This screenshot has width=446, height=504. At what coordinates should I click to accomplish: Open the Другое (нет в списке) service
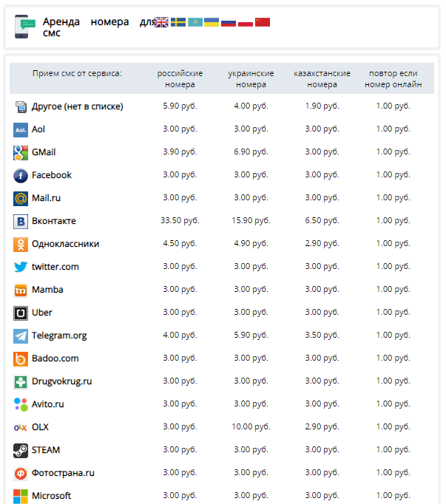(77, 106)
